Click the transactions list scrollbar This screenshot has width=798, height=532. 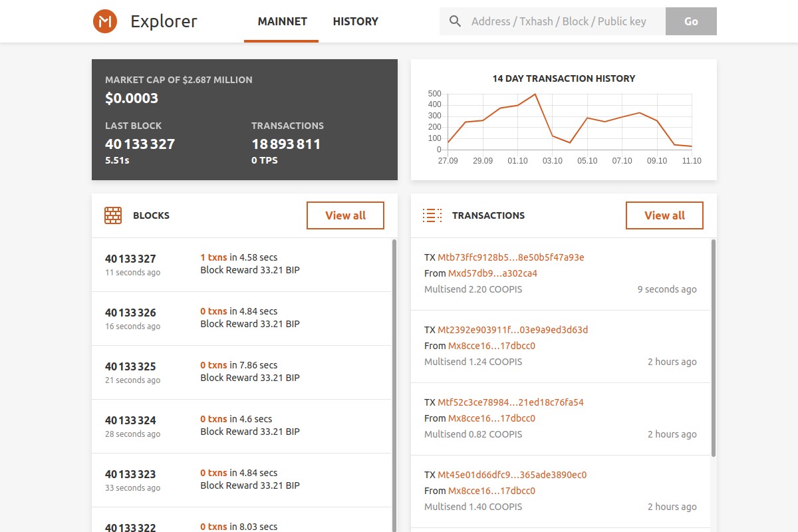pos(714,348)
